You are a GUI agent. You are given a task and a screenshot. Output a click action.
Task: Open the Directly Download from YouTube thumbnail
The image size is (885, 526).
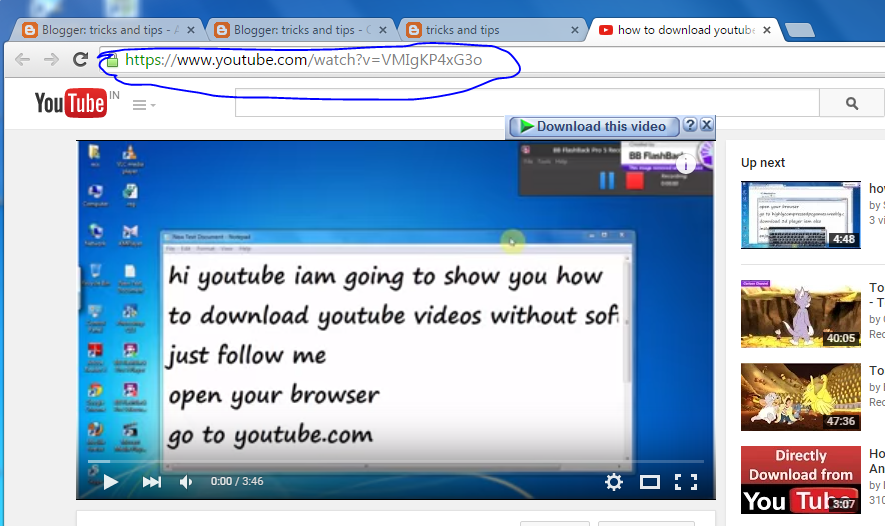click(801, 480)
